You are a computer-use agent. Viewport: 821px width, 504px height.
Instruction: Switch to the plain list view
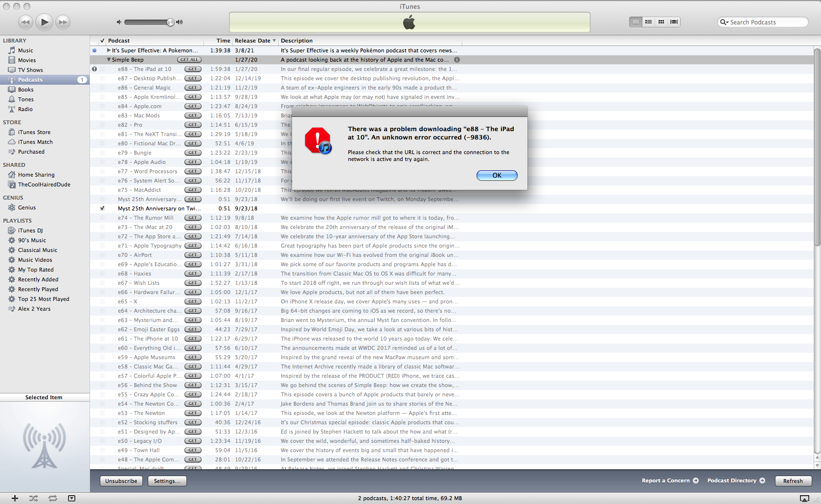(x=636, y=22)
